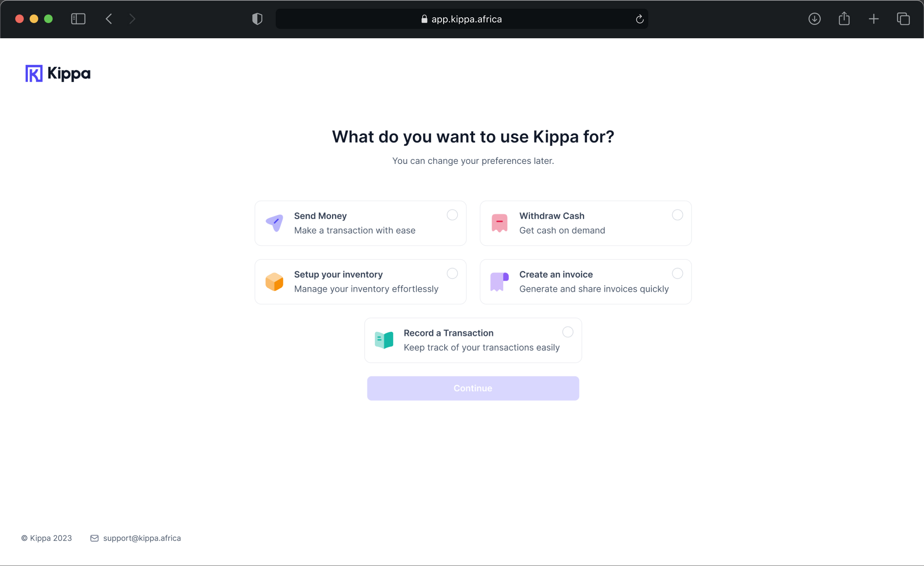The height and width of the screenshot is (566, 924).
Task: Select the Record a Transaction radio button
Action: [x=567, y=332]
